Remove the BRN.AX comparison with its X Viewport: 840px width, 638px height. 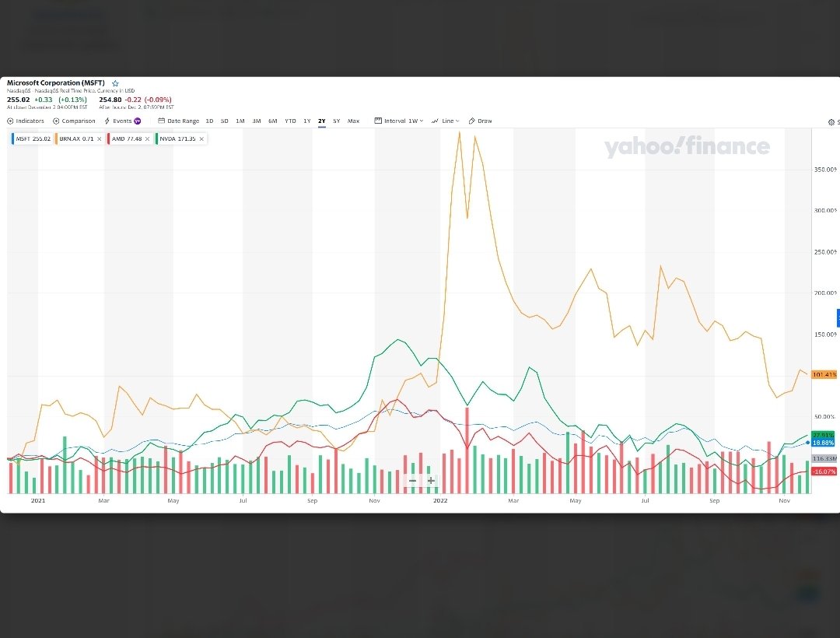click(x=99, y=139)
